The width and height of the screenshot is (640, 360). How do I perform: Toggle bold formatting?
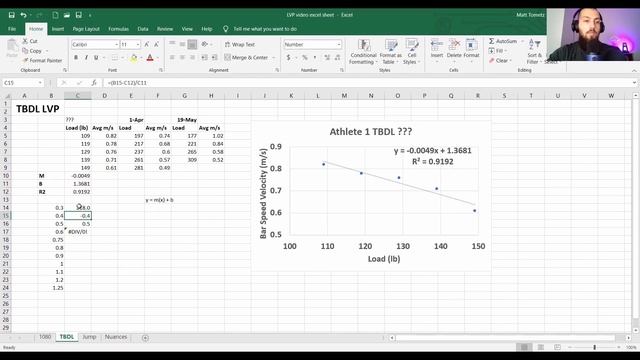tap(76, 58)
